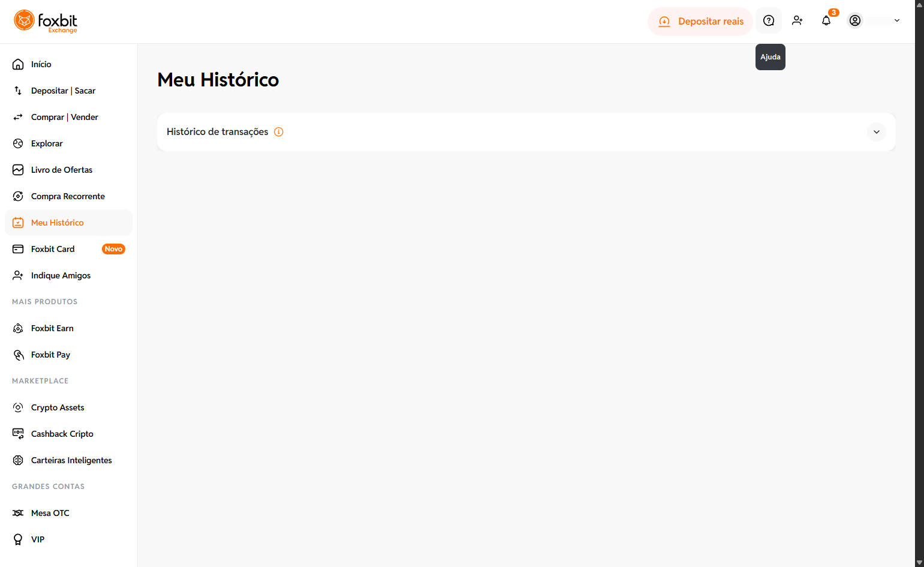Open the VIP page

[x=68, y=539]
